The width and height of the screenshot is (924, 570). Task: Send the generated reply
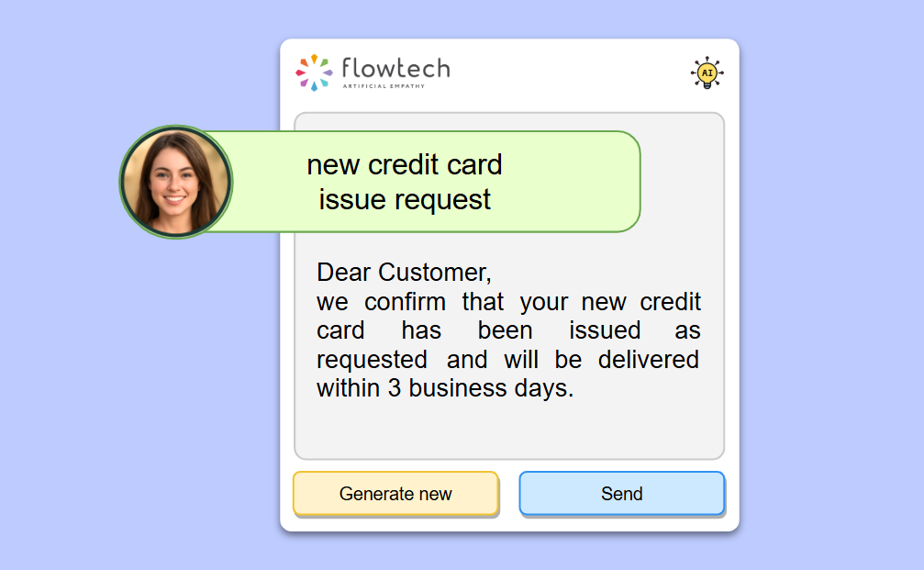pyautogui.click(x=621, y=494)
